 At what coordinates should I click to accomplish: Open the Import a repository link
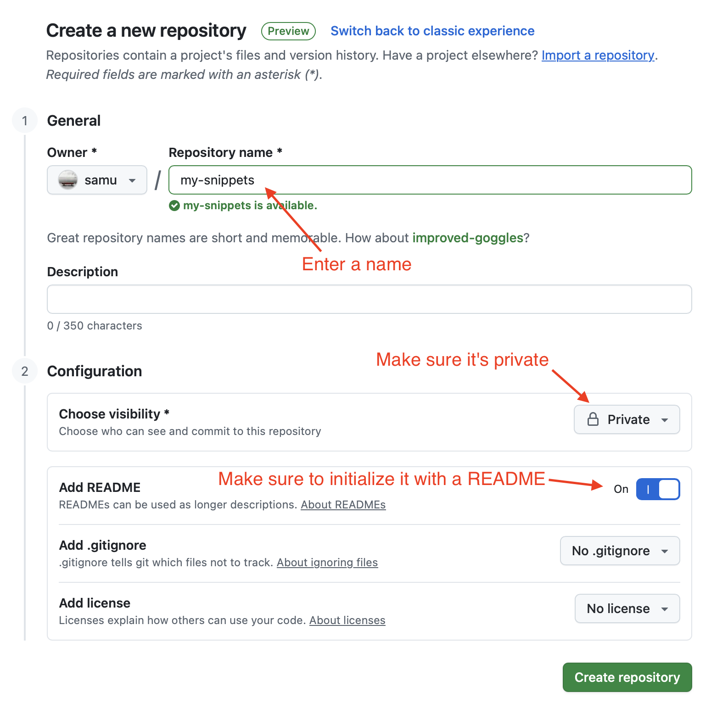(x=598, y=56)
